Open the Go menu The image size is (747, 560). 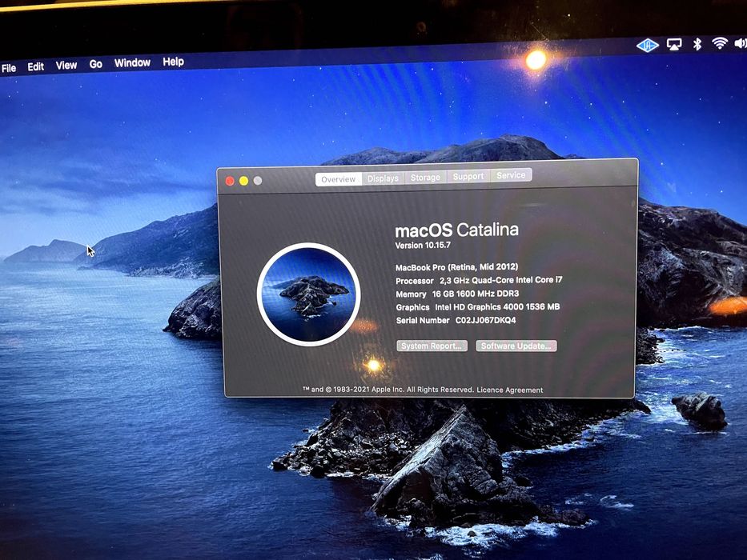[x=96, y=64]
